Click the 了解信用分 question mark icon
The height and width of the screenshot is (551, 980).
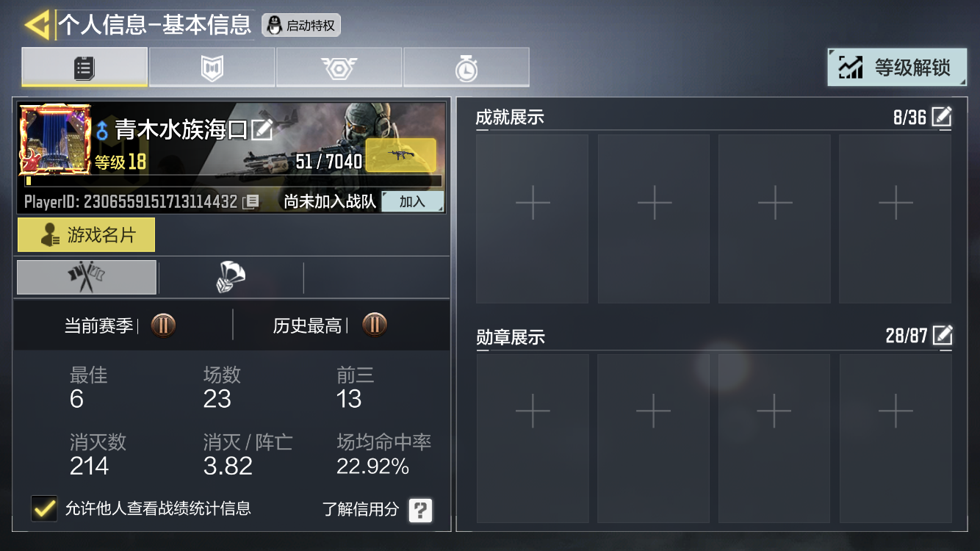click(x=420, y=510)
